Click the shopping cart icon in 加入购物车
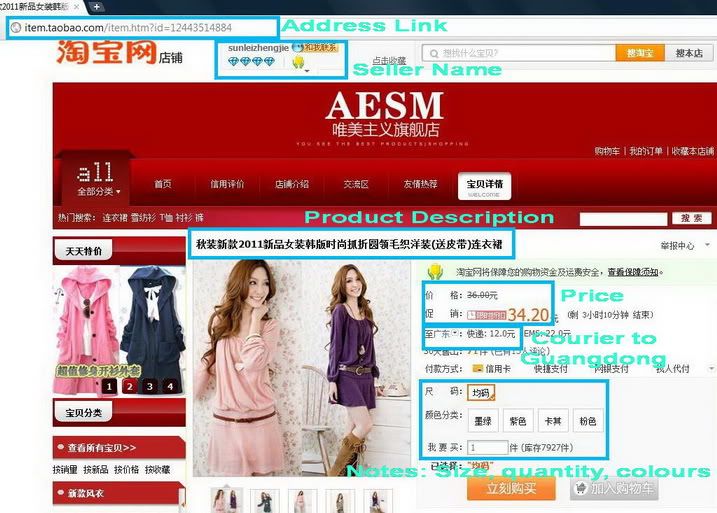This screenshot has height=513, width=717. [x=582, y=489]
